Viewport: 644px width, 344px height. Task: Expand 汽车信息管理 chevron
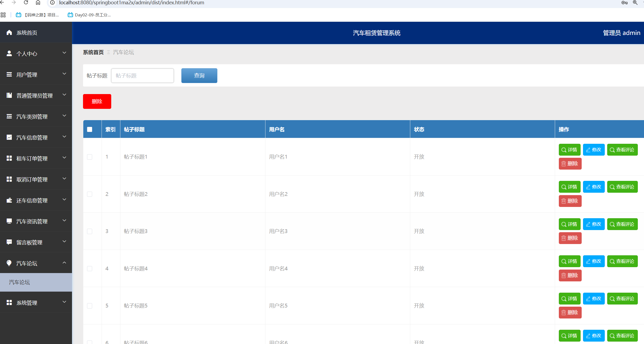(x=64, y=137)
